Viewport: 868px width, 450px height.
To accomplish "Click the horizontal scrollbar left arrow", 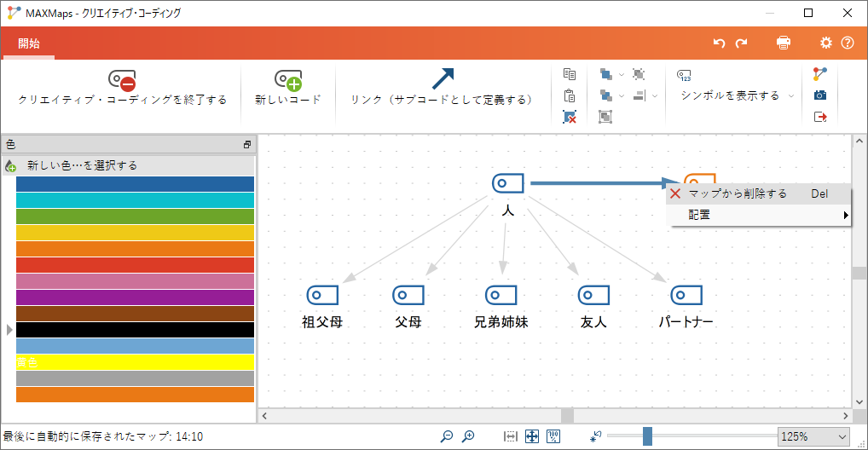I will tap(264, 416).
